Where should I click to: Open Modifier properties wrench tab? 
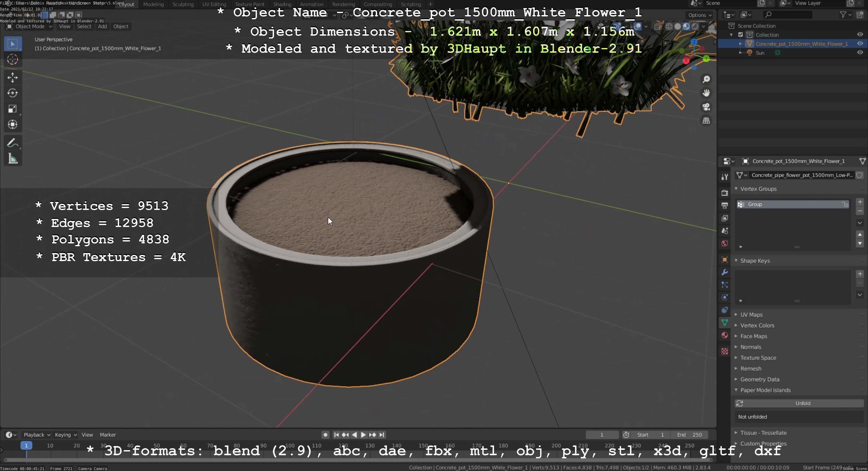click(x=725, y=272)
